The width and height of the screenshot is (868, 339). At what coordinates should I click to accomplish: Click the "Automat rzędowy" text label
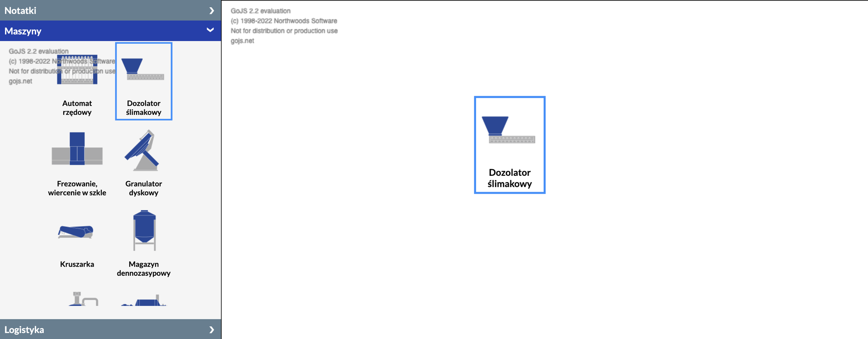77,108
